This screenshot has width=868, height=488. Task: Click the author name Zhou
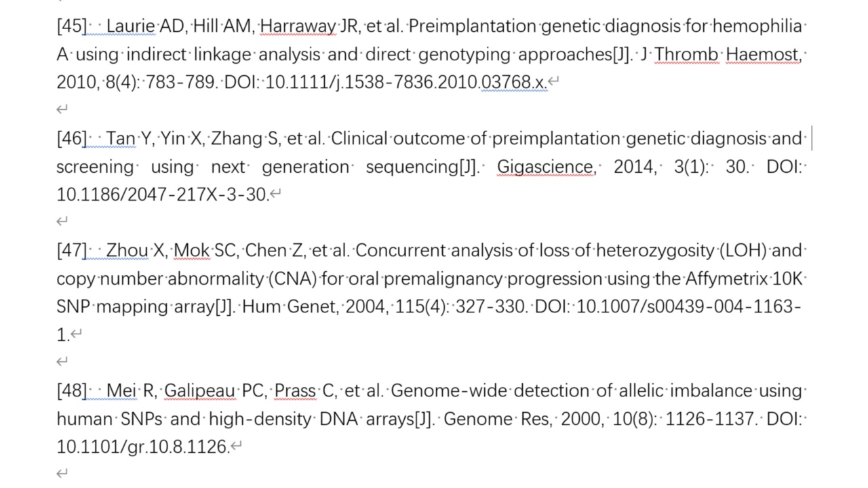coord(127,251)
